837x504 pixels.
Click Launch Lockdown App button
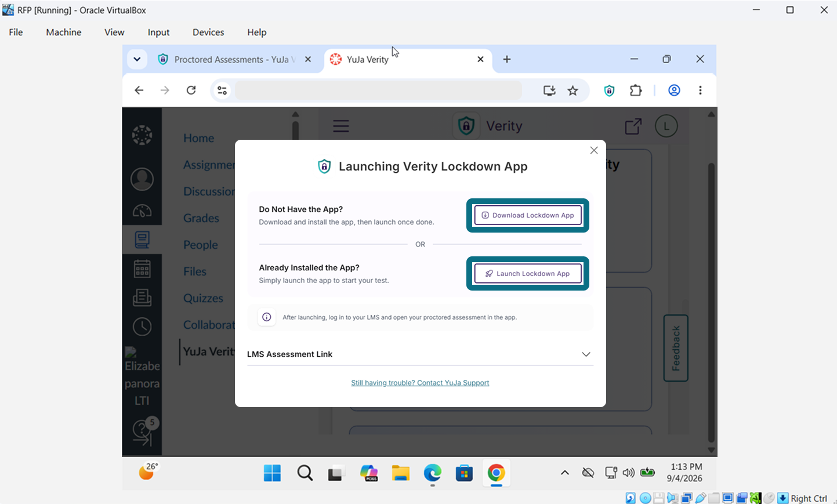pos(528,274)
